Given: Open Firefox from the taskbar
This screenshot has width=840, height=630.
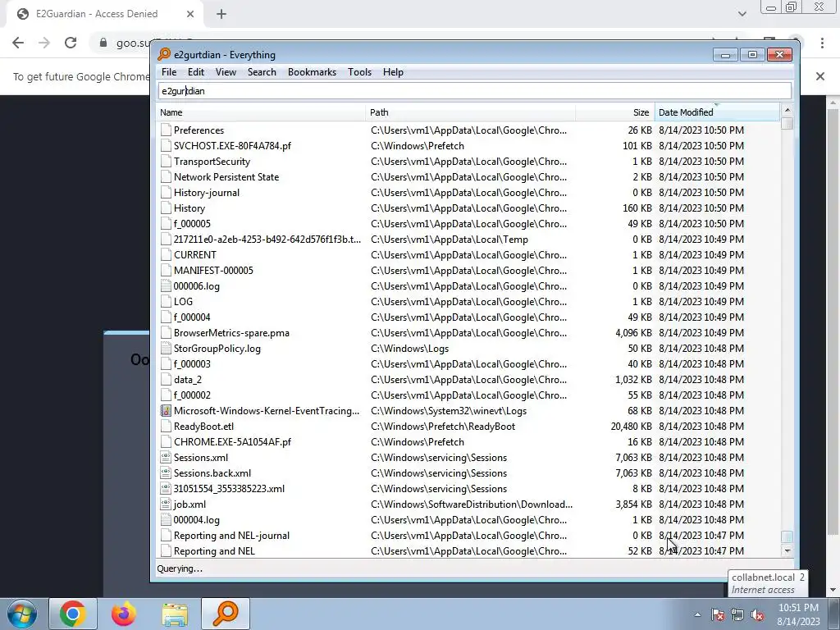Looking at the screenshot, I should click(124, 614).
